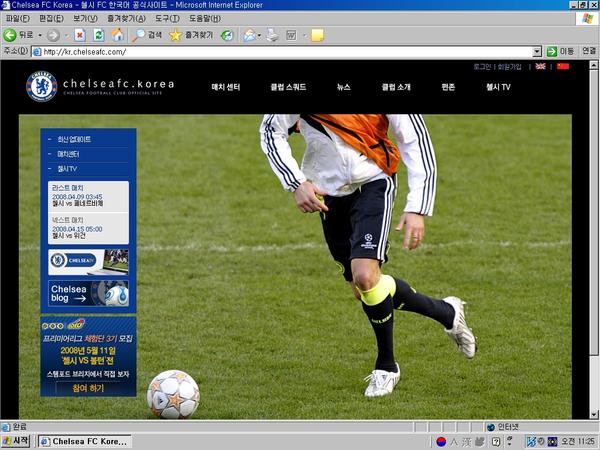
Task: Click the Windows 시작 (Start) button
Action: pos(17,441)
